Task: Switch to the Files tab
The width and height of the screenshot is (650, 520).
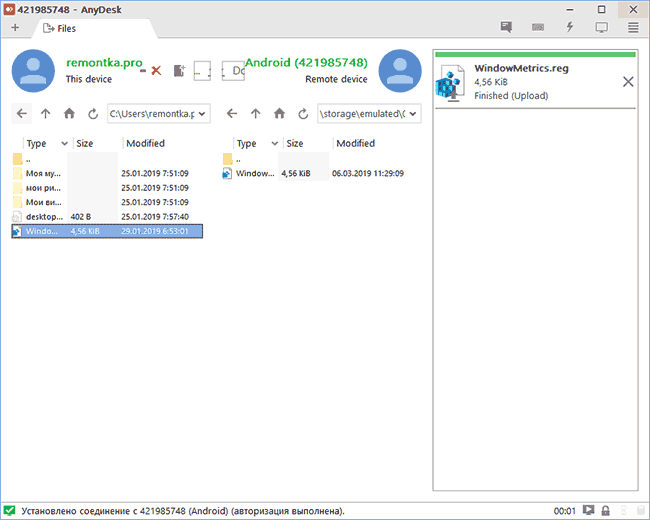Action: click(x=60, y=27)
